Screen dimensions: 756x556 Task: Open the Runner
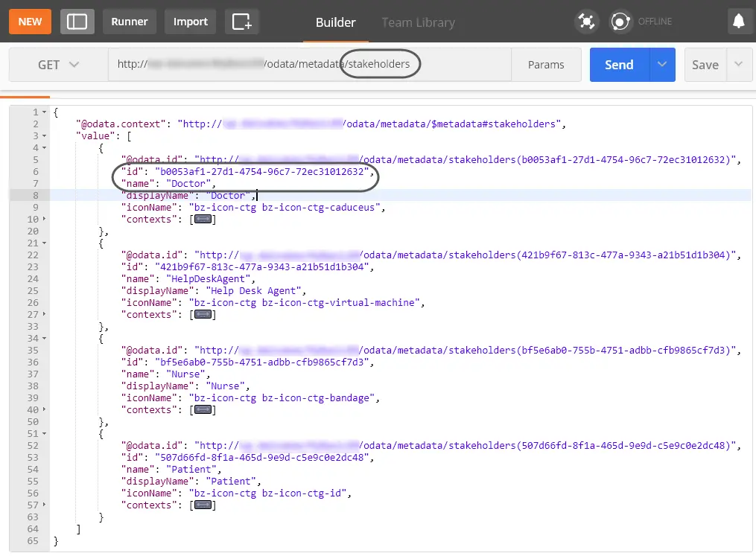[129, 22]
